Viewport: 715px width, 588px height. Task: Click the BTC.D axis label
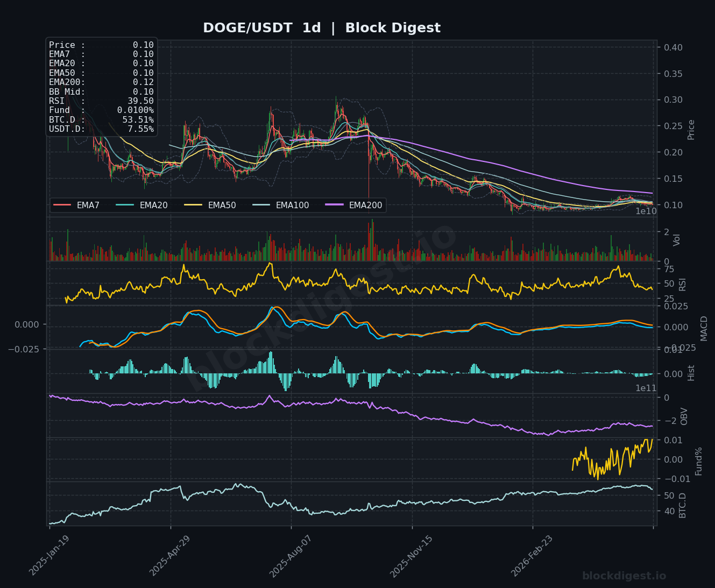pyautogui.click(x=683, y=505)
